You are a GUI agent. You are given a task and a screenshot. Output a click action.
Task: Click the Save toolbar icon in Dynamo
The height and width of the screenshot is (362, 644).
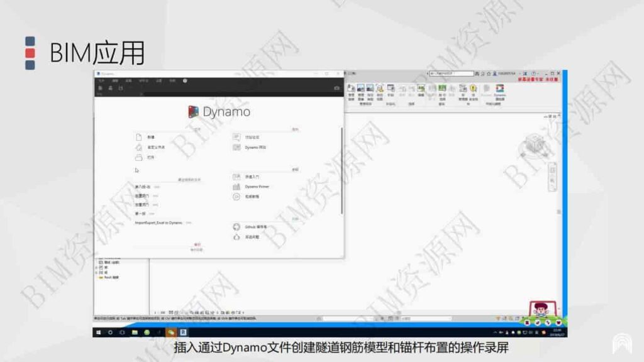(121, 88)
